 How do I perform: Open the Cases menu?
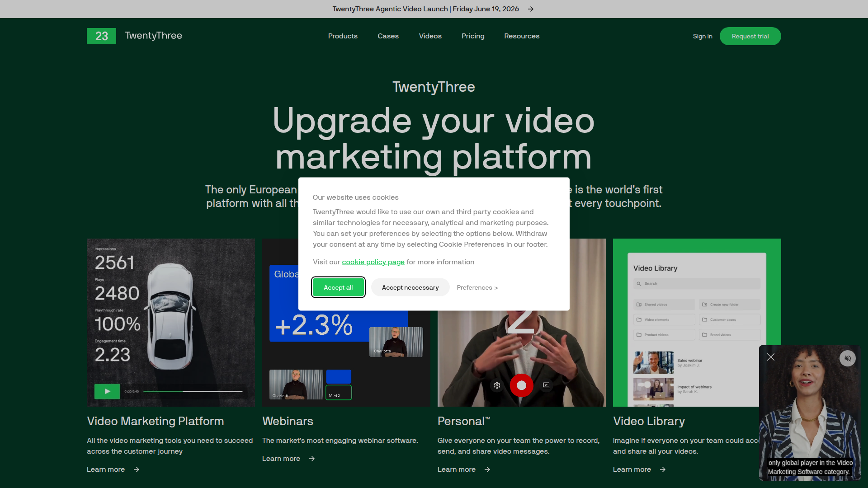pyautogui.click(x=388, y=36)
